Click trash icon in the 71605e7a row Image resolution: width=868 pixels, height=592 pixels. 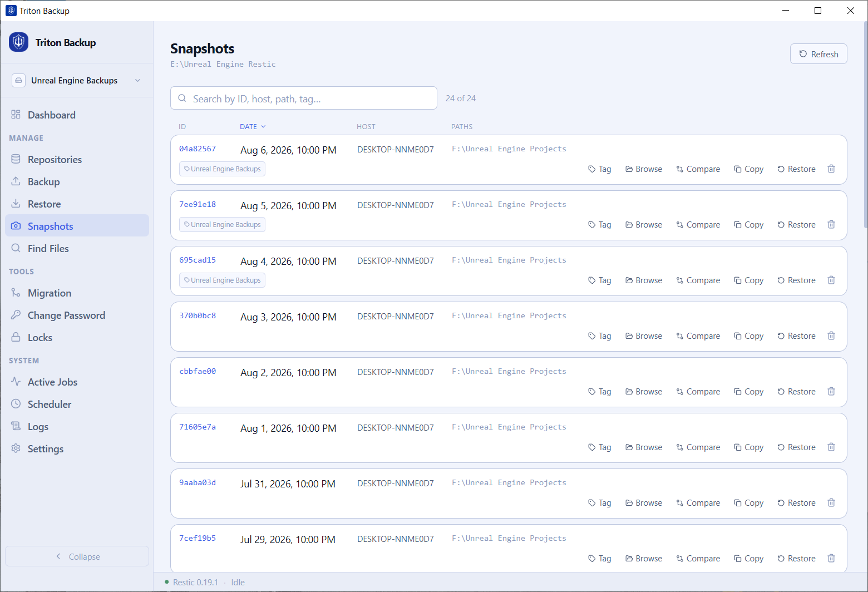pos(831,447)
